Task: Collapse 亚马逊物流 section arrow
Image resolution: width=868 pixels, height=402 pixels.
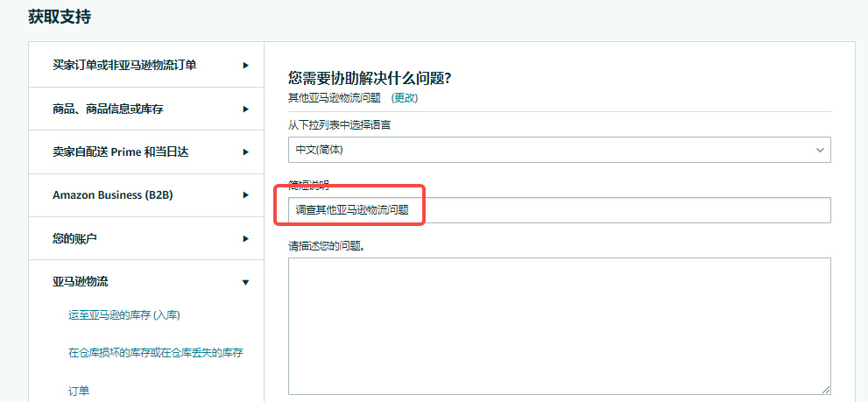Action: [246, 282]
